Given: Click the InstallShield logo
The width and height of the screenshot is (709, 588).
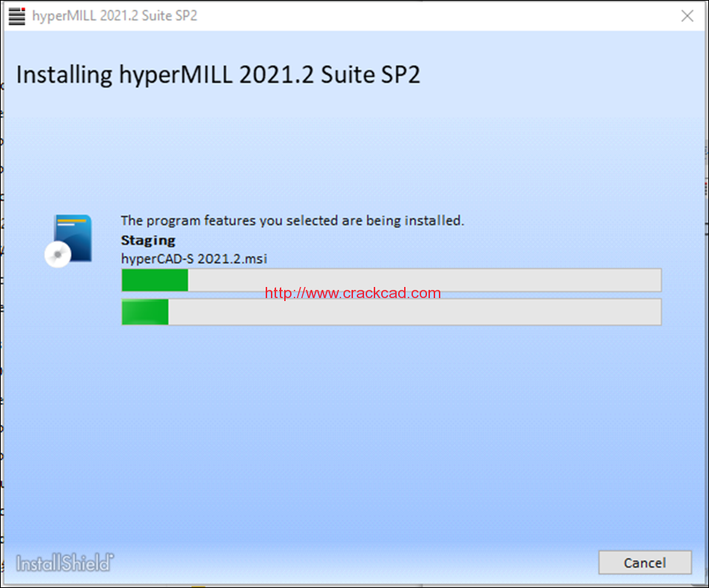Looking at the screenshot, I should (x=64, y=563).
